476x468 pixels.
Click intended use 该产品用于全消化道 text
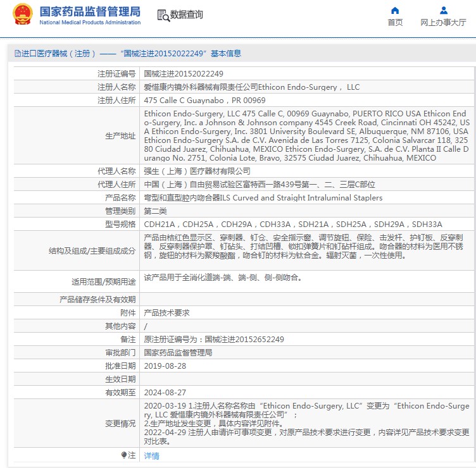pyautogui.click(x=223, y=277)
